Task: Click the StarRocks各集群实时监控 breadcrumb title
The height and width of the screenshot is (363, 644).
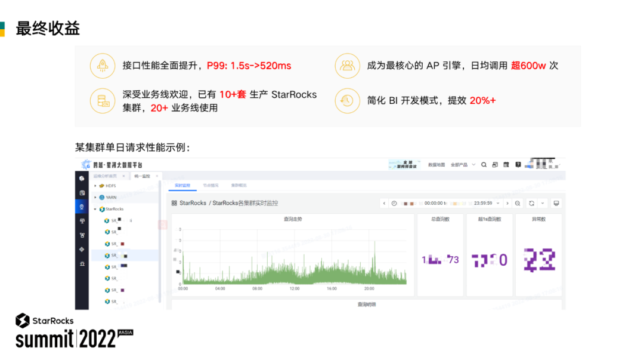Action: pos(245,203)
